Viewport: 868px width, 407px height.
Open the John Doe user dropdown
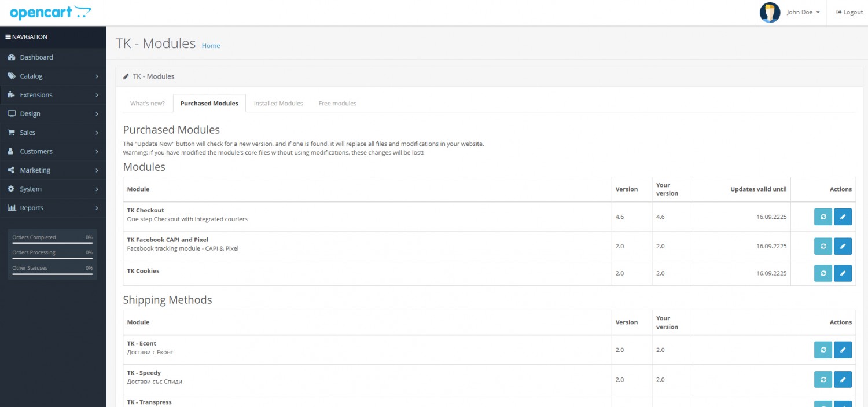coord(803,13)
